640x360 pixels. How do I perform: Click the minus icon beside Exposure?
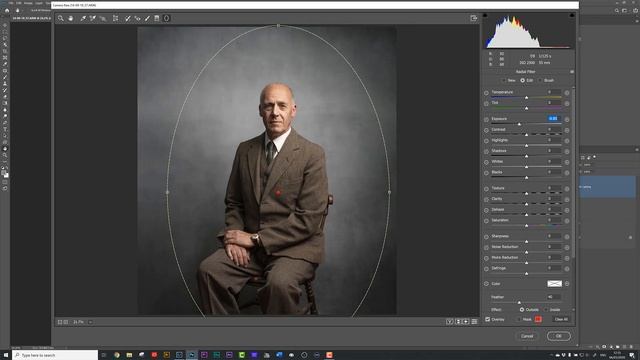pyautogui.click(x=486, y=120)
